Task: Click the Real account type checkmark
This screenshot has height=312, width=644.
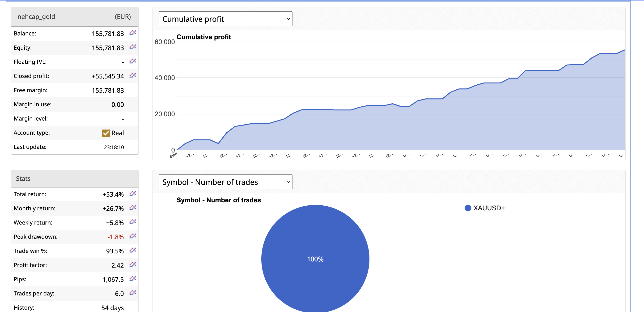Action: pyautogui.click(x=106, y=133)
